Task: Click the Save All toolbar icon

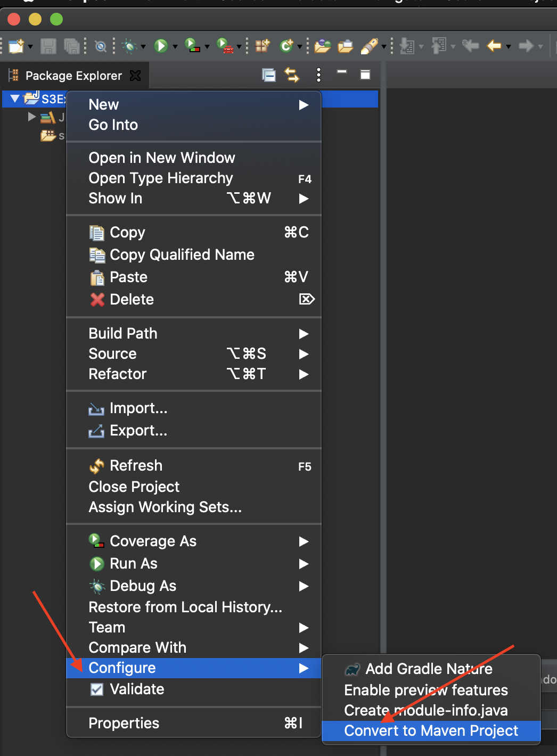Action: point(71,46)
